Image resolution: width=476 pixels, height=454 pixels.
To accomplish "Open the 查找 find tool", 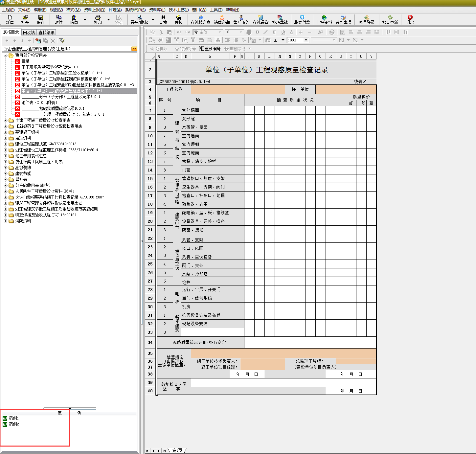I will click(163, 19).
